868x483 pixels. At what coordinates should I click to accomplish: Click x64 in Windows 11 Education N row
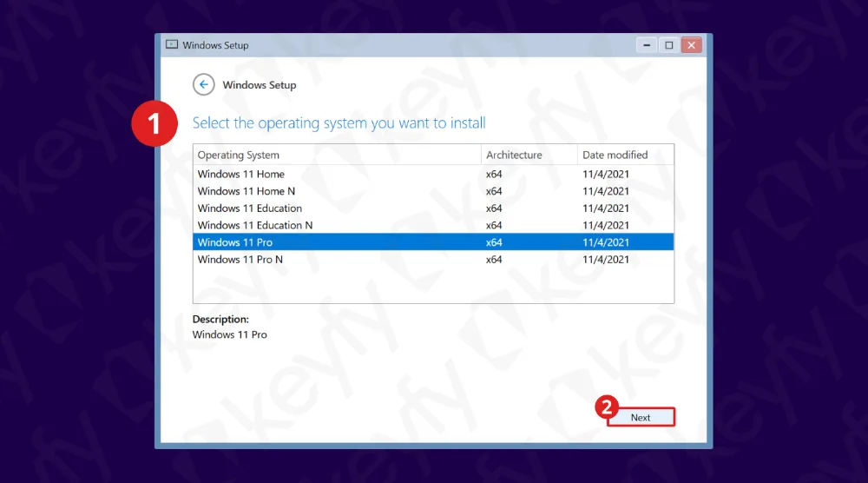click(494, 226)
